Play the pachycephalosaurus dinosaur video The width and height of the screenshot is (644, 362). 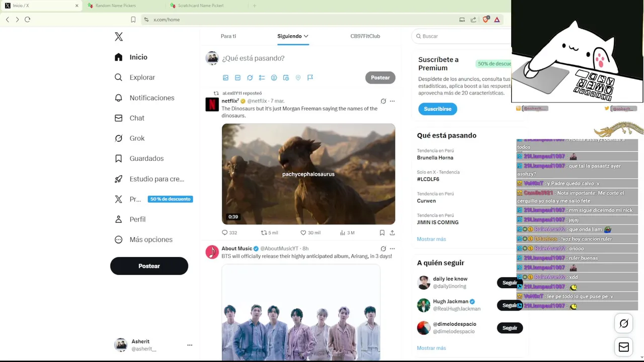coord(308,174)
